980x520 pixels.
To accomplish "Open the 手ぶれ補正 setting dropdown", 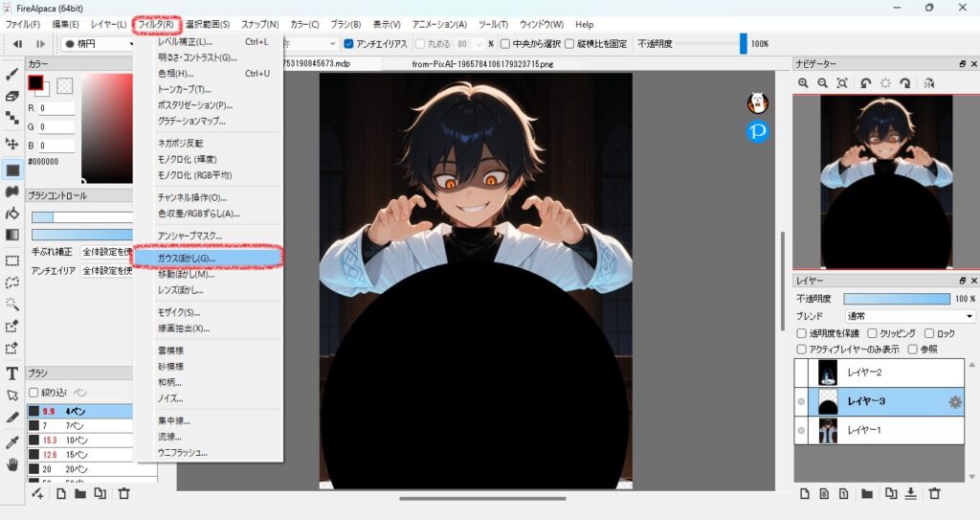I will 107,251.
